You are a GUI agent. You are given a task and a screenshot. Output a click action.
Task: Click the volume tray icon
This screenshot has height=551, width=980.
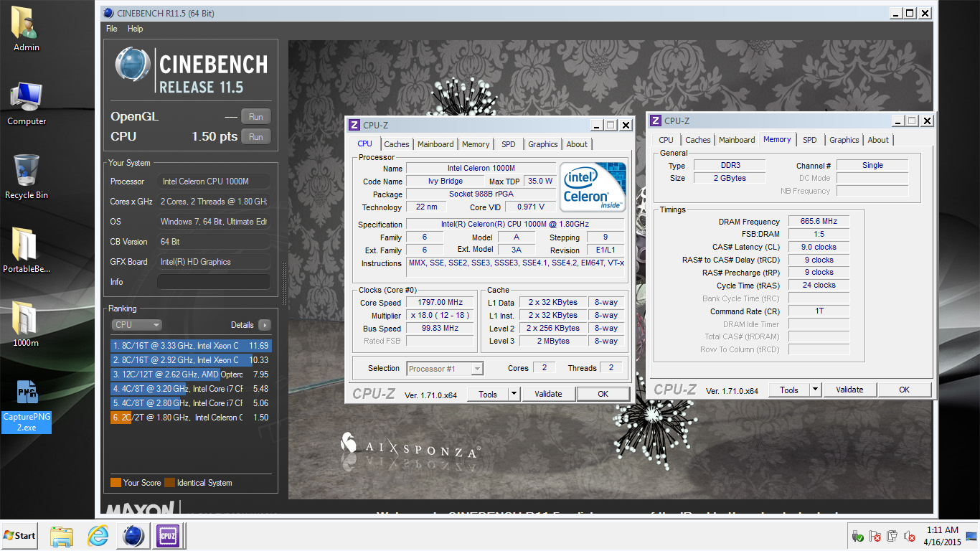pos(910,536)
